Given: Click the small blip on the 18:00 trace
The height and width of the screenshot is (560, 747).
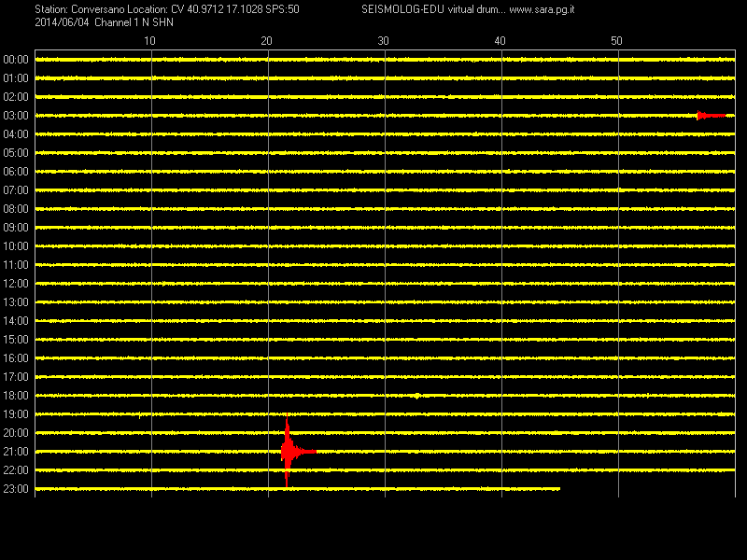Looking at the screenshot, I should coord(416,396).
